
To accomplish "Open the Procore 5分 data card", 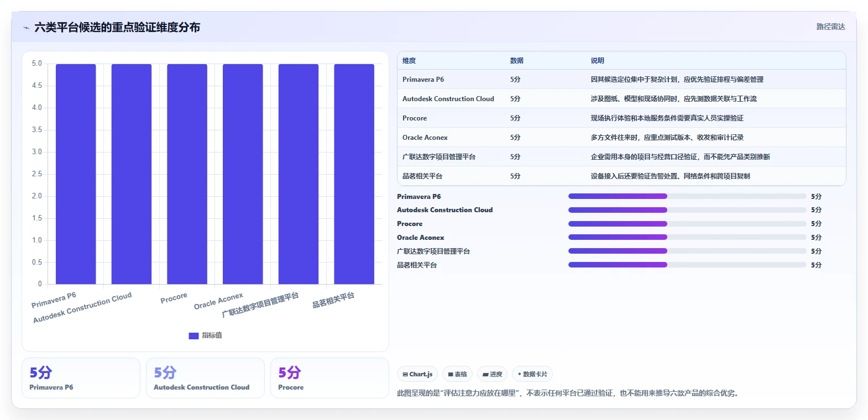I will [x=330, y=378].
